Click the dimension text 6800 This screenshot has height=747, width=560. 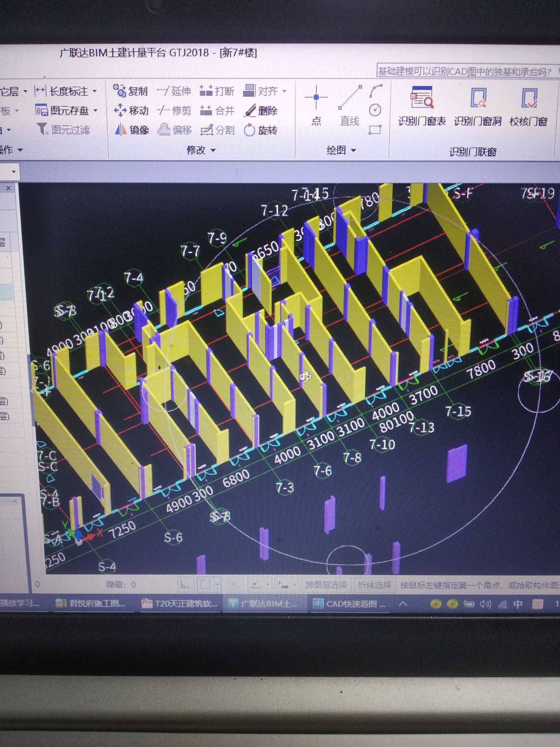point(236,478)
